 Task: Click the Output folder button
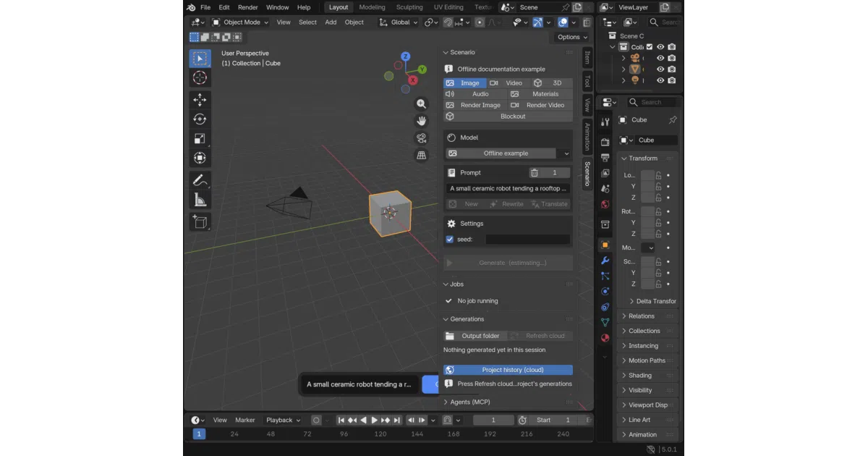(x=475, y=336)
